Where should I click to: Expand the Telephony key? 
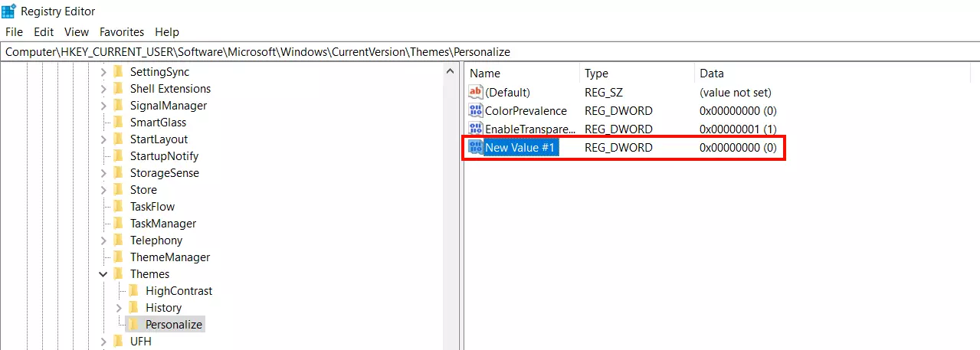[103, 240]
